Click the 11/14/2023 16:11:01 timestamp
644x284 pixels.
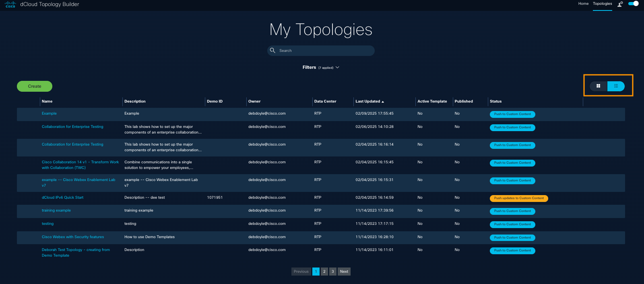375,250
